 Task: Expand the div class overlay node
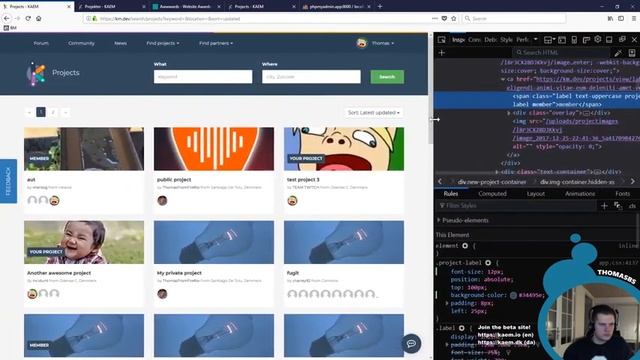pyautogui.click(x=509, y=113)
